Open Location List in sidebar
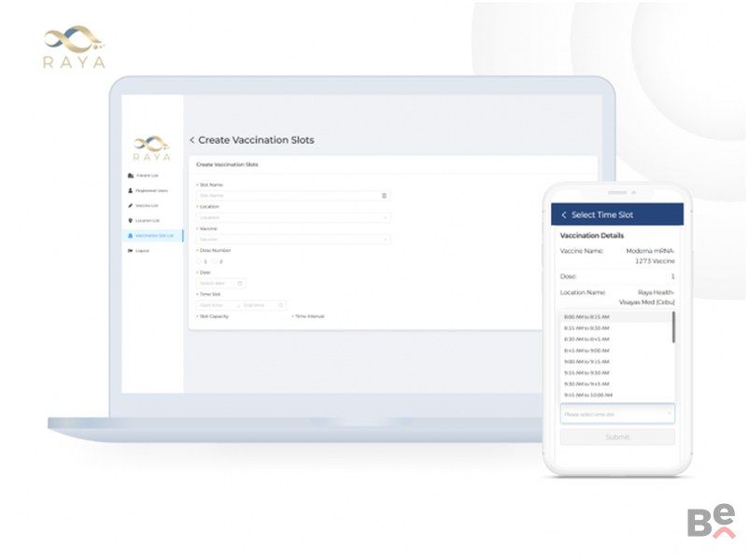749x560 pixels. coord(143,220)
